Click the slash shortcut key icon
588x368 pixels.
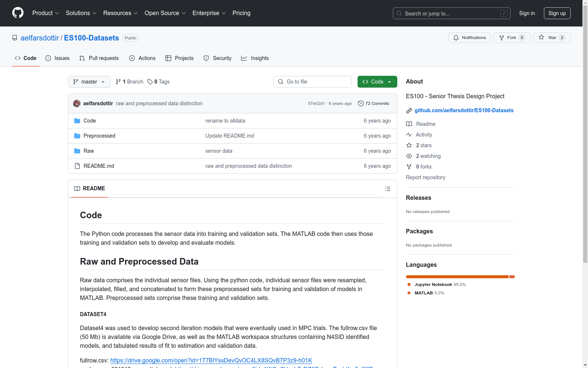tap(504, 13)
